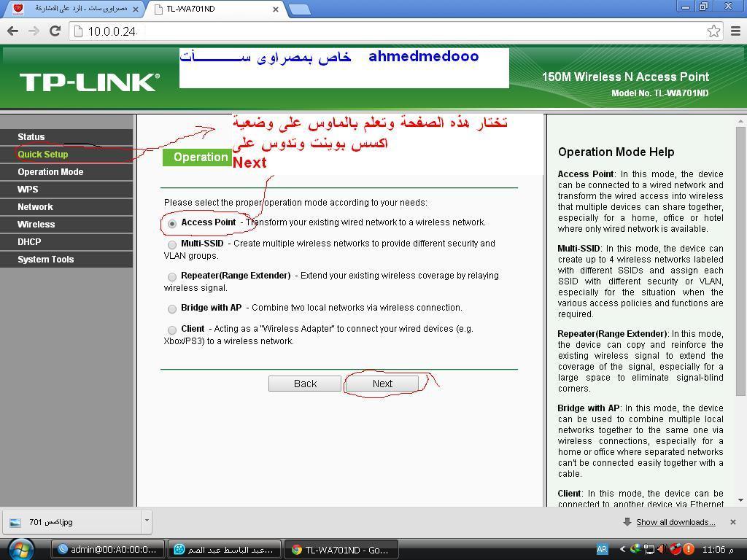This screenshot has height=560, width=747.
Task: Select the Multi-SSID radio button
Action: pyautogui.click(x=172, y=244)
